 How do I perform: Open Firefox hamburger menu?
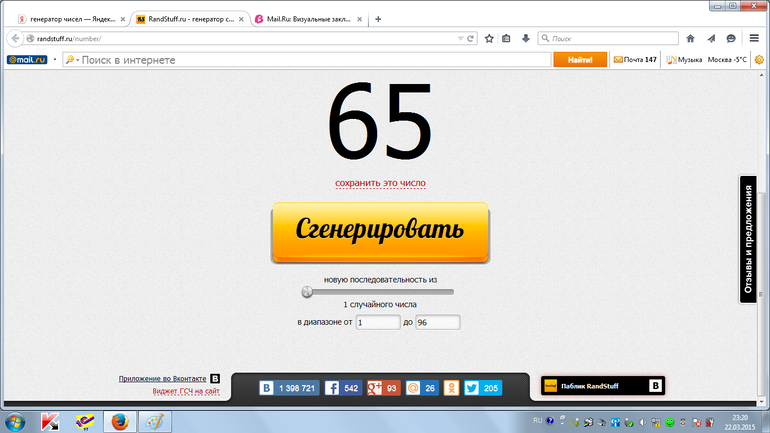click(754, 38)
